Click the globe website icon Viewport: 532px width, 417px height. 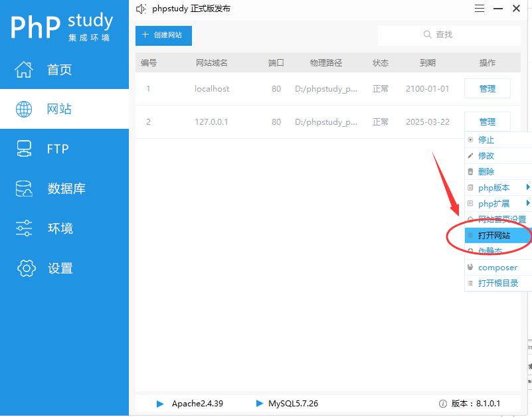pyautogui.click(x=24, y=109)
